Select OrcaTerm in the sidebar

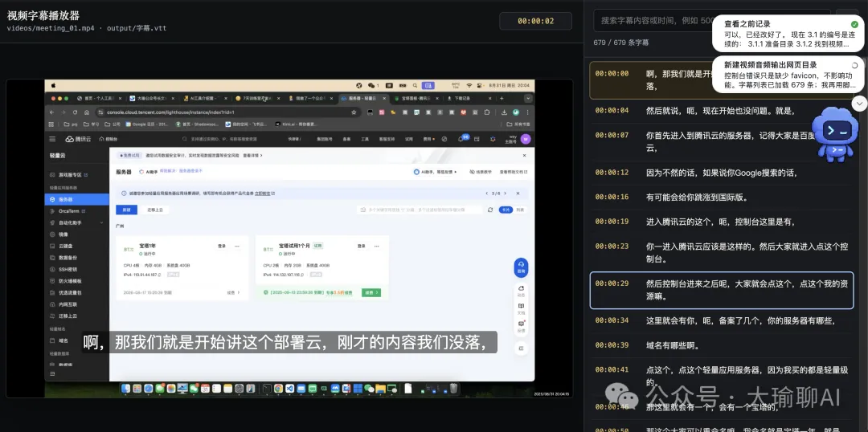click(77, 210)
